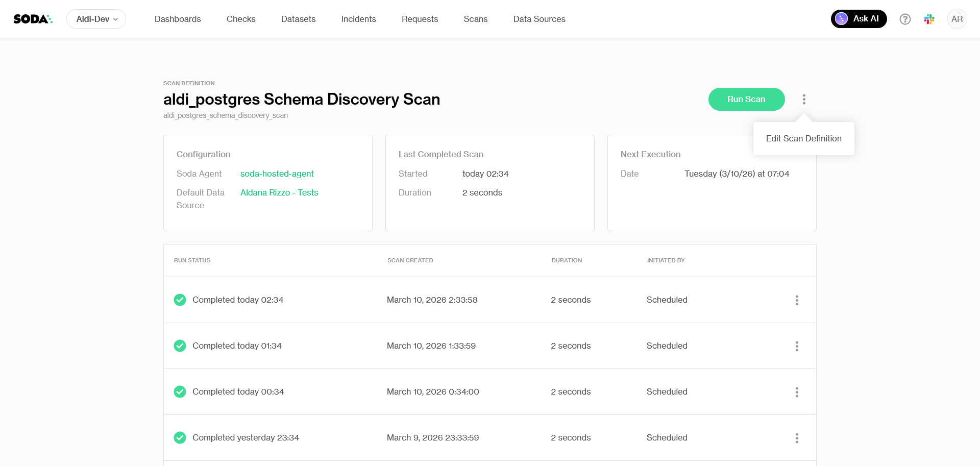This screenshot has width=980, height=466.
Task: Go to the Dashboards tab
Action: (178, 19)
